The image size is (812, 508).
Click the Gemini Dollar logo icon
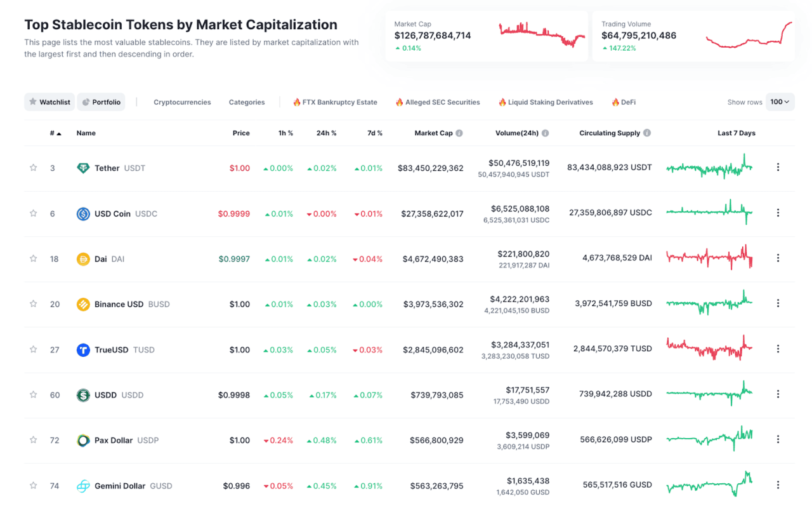click(x=83, y=486)
